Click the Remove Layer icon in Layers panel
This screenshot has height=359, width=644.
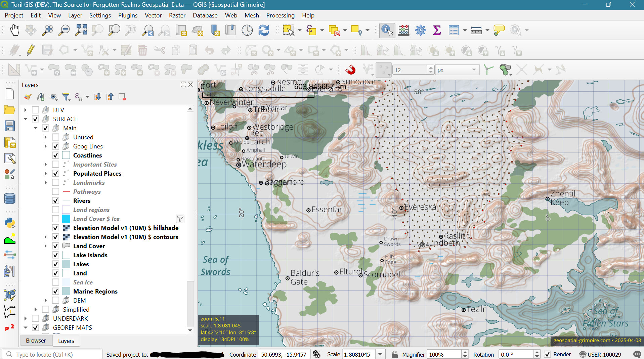pos(122,97)
